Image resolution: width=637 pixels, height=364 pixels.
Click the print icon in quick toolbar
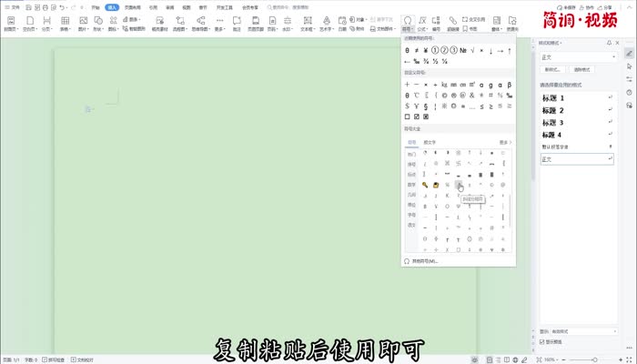coord(45,7)
